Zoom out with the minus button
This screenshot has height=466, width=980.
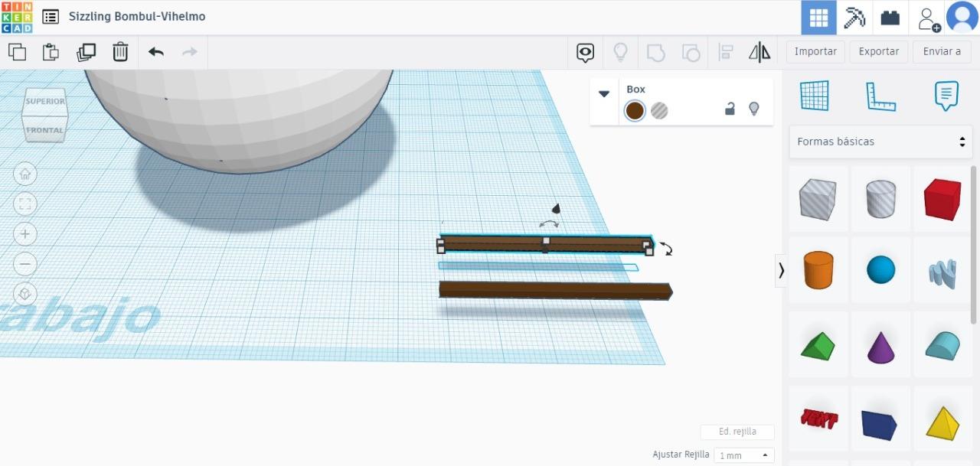point(25,264)
